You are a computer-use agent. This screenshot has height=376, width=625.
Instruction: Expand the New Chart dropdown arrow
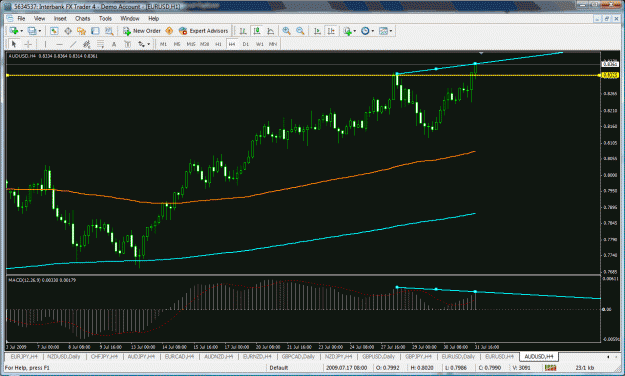coord(22,31)
